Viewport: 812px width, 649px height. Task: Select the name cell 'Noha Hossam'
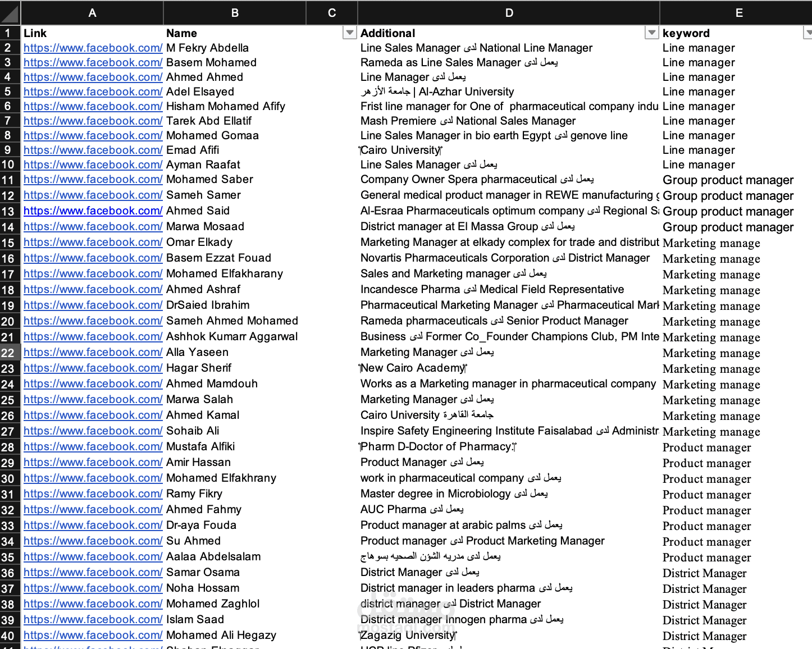click(x=235, y=588)
